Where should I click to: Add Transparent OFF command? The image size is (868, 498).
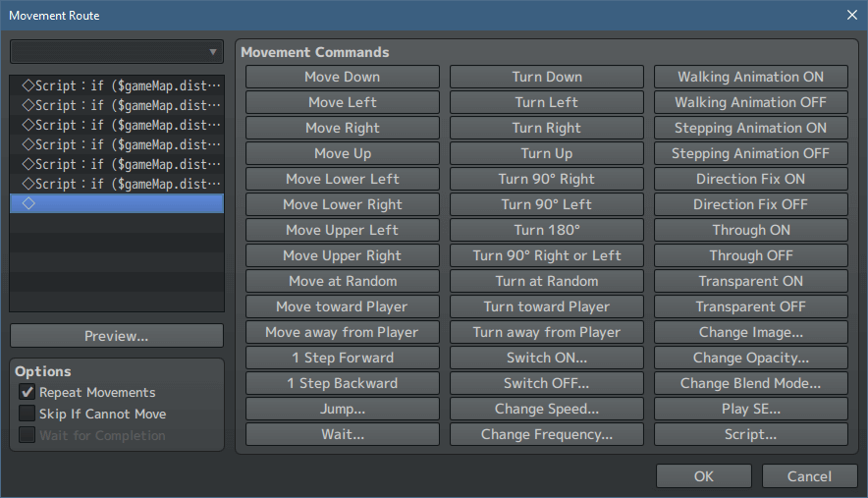click(x=751, y=306)
